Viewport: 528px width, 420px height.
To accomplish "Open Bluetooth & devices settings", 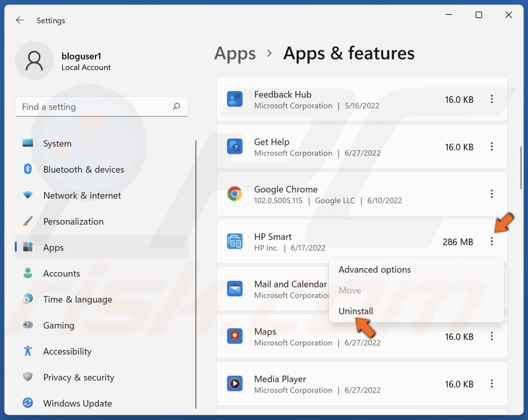I will coord(102,169).
